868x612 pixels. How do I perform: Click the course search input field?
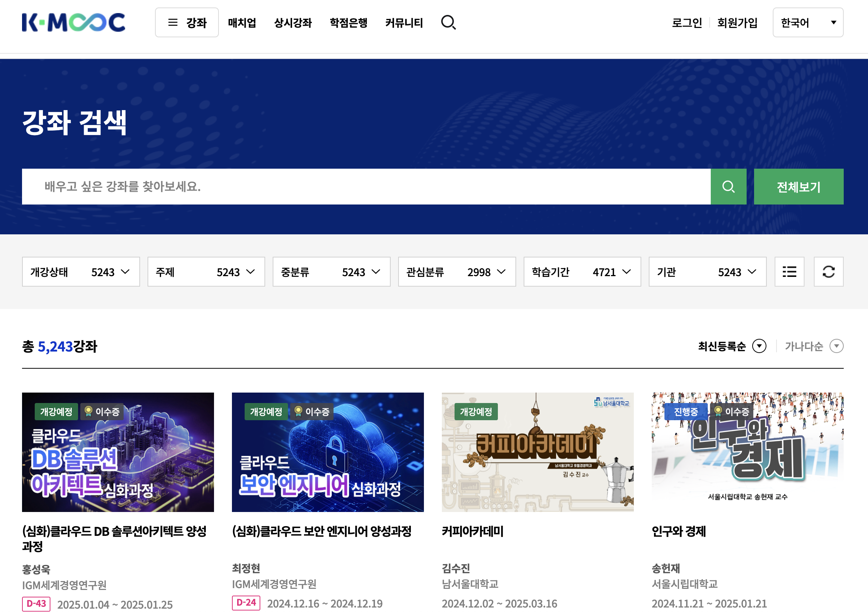(366, 187)
